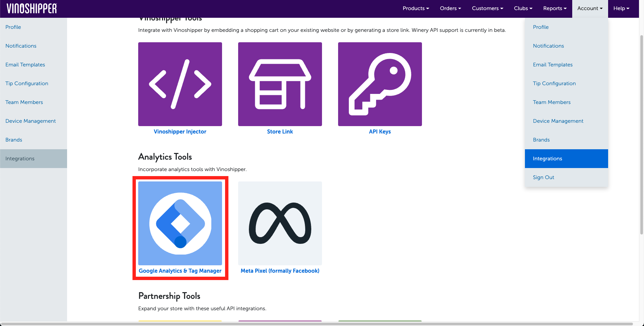This screenshot has height=326, width=644.
Task: Open the Store Link storefront icon tile
Action: [280, 84]
